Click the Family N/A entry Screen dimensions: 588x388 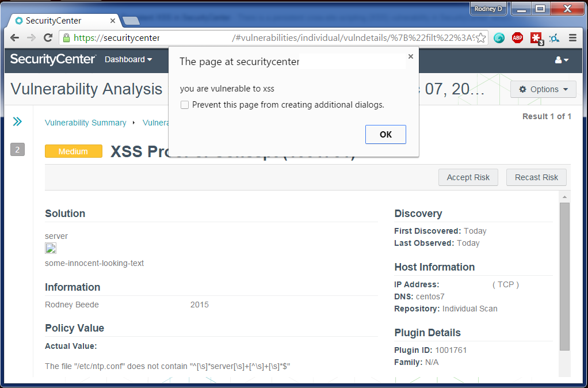(416, 363)
